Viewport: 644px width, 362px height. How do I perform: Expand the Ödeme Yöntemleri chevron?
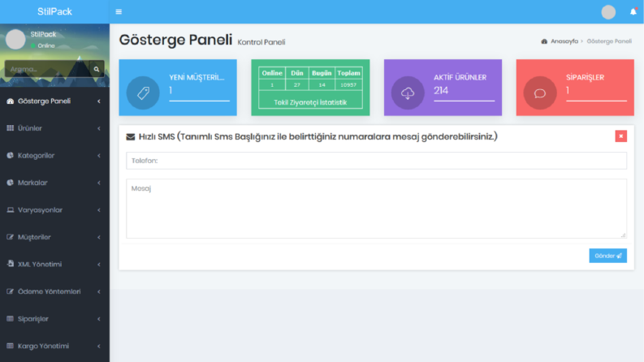99,291
